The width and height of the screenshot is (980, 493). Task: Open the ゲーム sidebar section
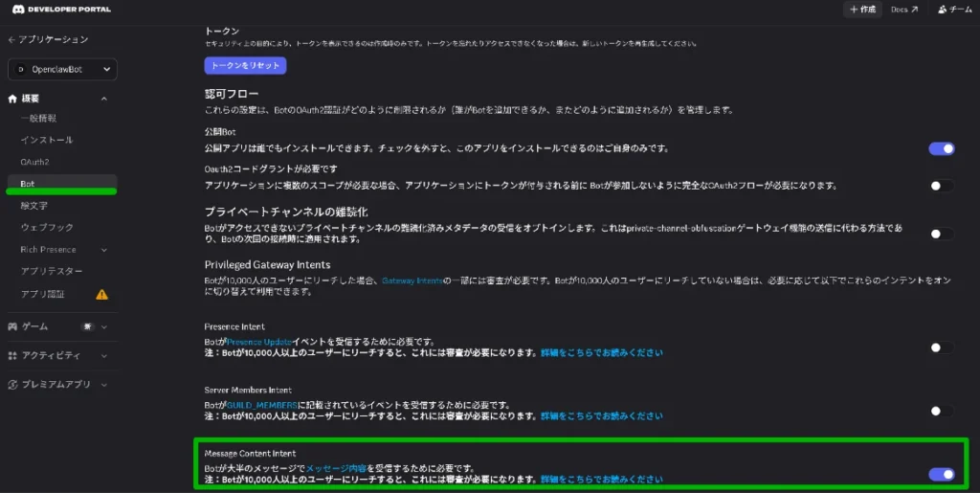[35, 326]
